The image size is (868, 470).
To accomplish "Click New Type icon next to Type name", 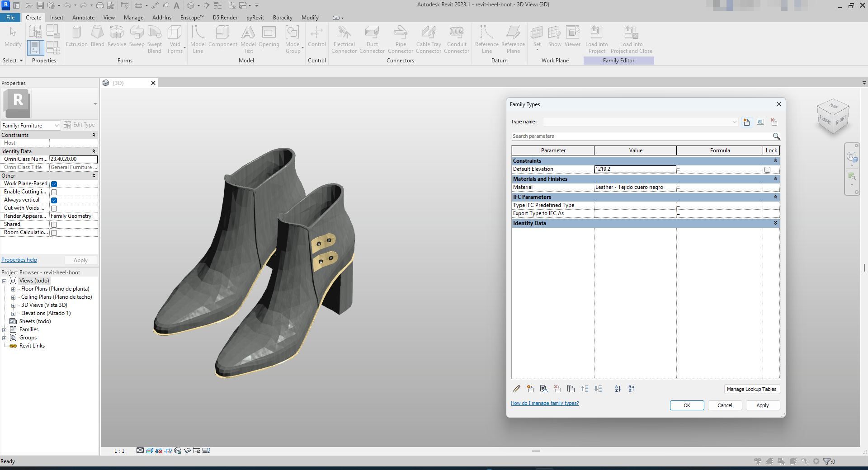I will pos(746,122).
